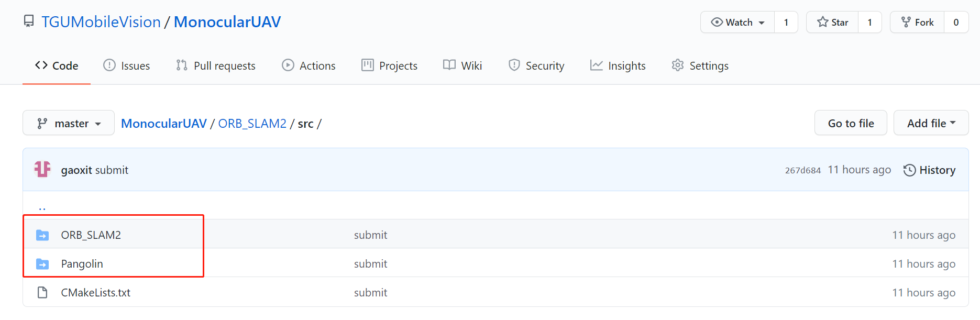Open the Watch notifications dropdown

coord(737,22)
